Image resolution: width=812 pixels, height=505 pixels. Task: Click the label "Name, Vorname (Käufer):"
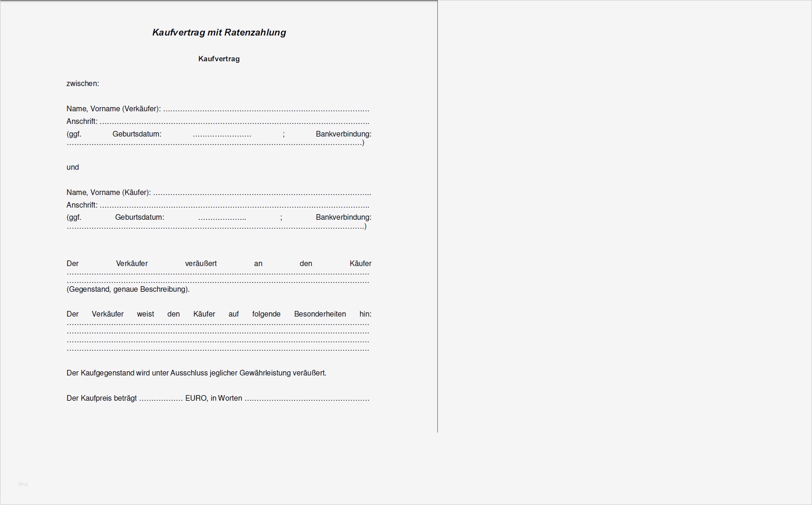pyautogui.click(x=109, y=193)
